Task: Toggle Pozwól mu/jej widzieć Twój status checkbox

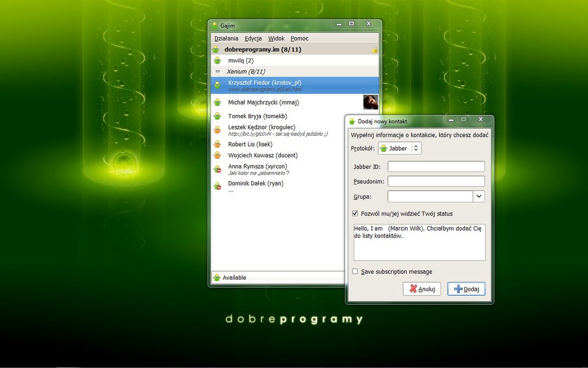Action: (x=355, y=213)
